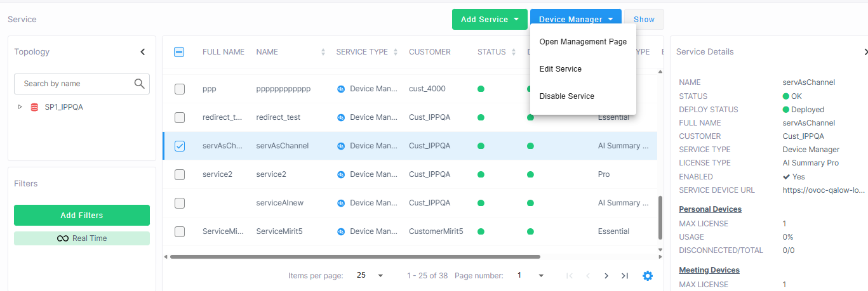Jump to the last page icon
Image resolution: width=868 pixels, height=291 pixels.
pos(625,276)
